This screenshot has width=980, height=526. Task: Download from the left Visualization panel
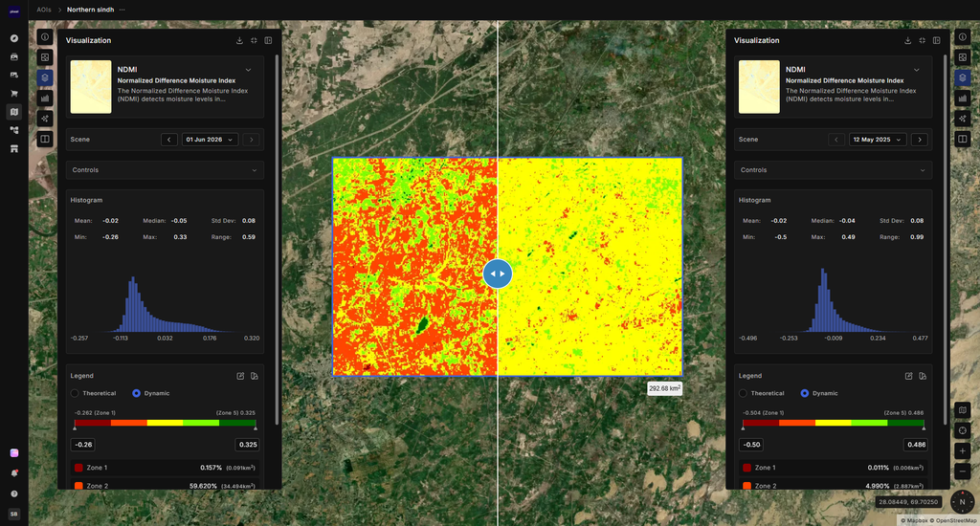(239, 40)
